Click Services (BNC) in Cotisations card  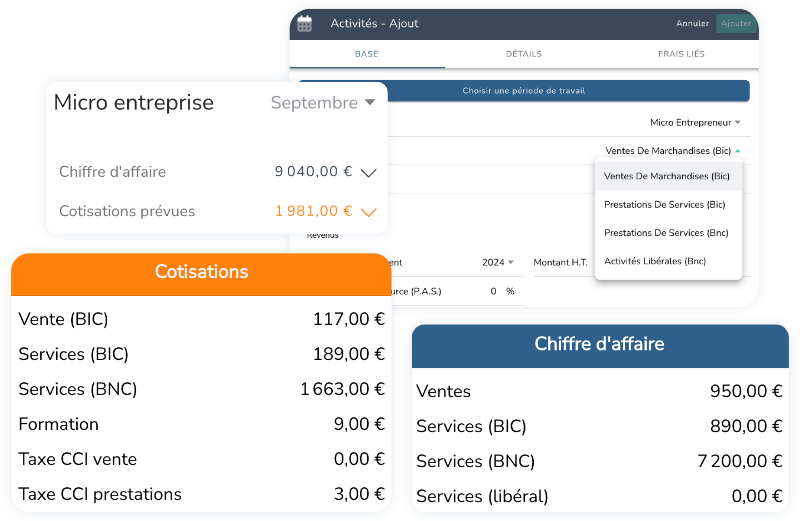tap(78, 389)
